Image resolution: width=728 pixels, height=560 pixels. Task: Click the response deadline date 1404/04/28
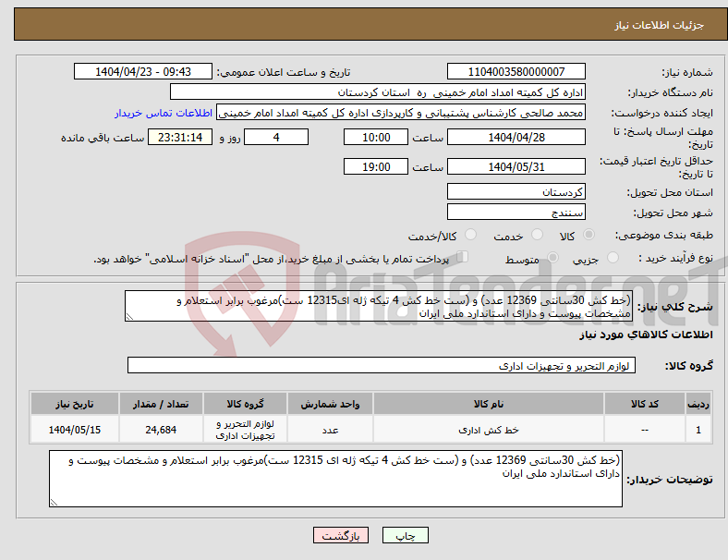(516, 137)
